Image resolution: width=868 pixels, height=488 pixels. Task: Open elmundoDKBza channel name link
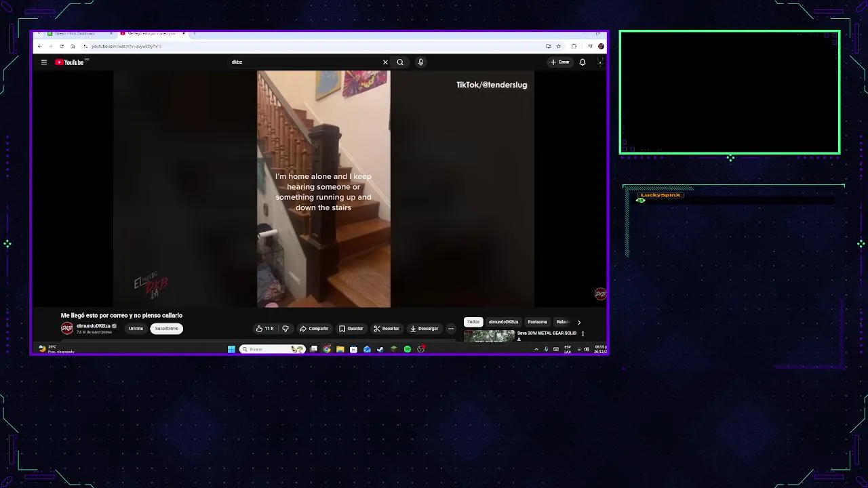pyautogui.click(x=94, y=326)
